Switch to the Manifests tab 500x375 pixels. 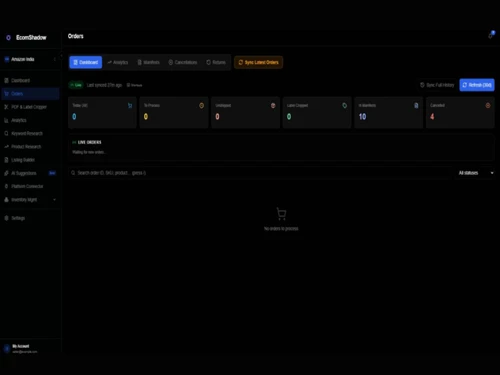[x=148, y=62]
